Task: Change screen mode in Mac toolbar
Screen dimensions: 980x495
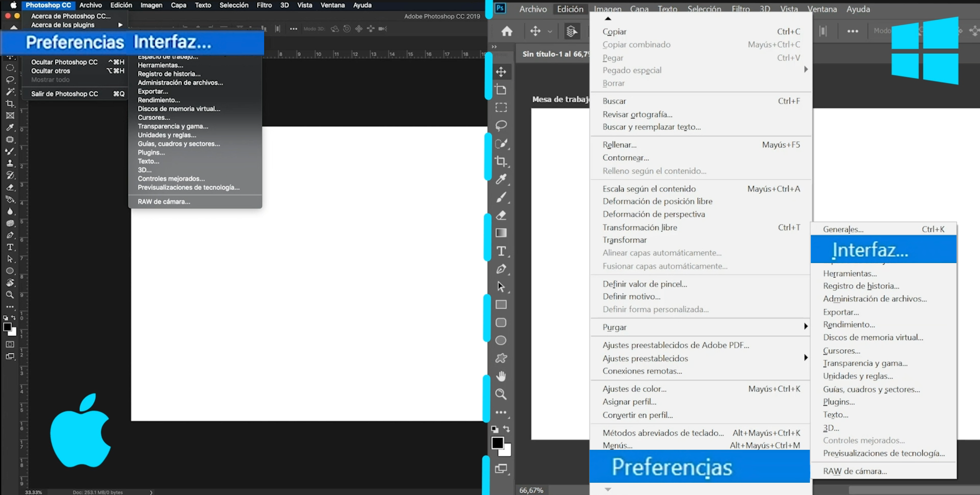Action: (10, 356)
